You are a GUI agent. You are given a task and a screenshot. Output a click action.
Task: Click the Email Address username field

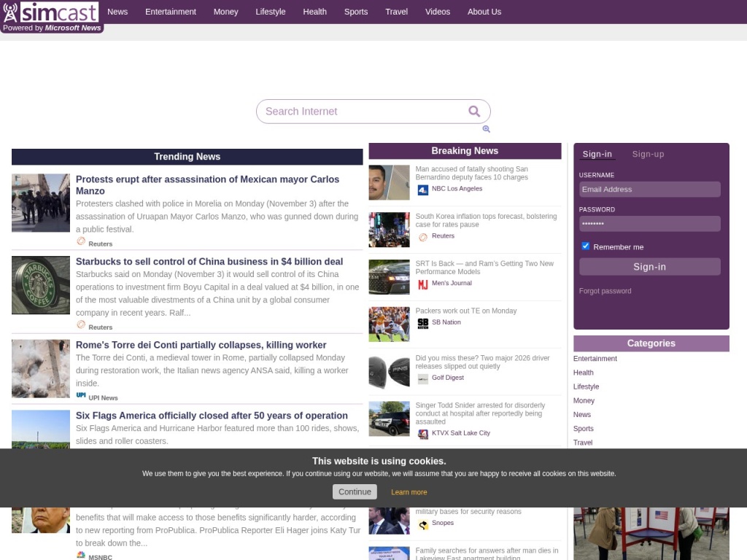click(x=649, y=190)
